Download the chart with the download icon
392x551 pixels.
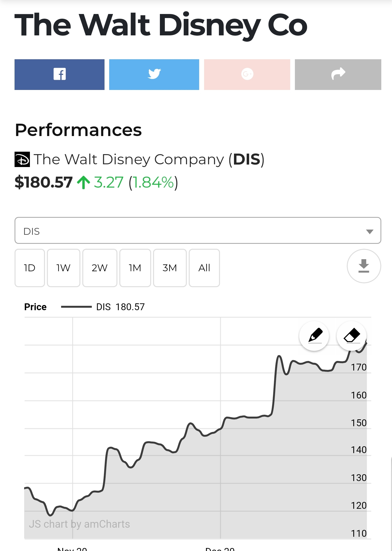pos(364,266)
